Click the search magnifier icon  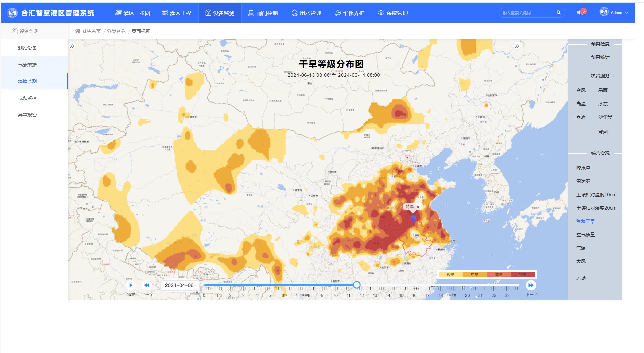[558, 13]
